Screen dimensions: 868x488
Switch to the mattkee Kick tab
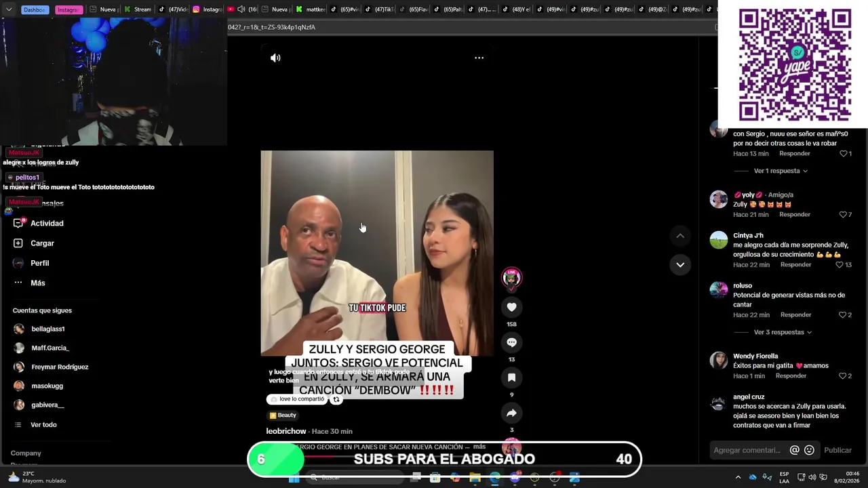pyautogui.click(x=311, y=9)
